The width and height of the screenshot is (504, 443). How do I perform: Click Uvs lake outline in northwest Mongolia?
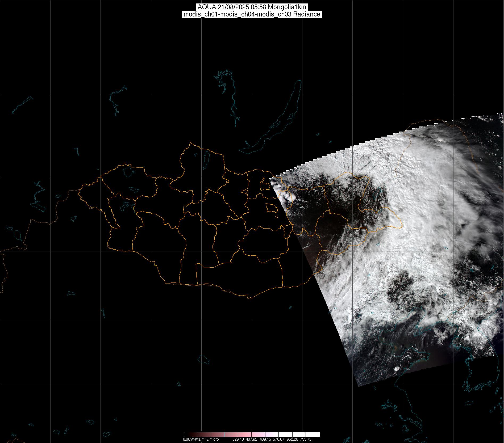point(128,170)
